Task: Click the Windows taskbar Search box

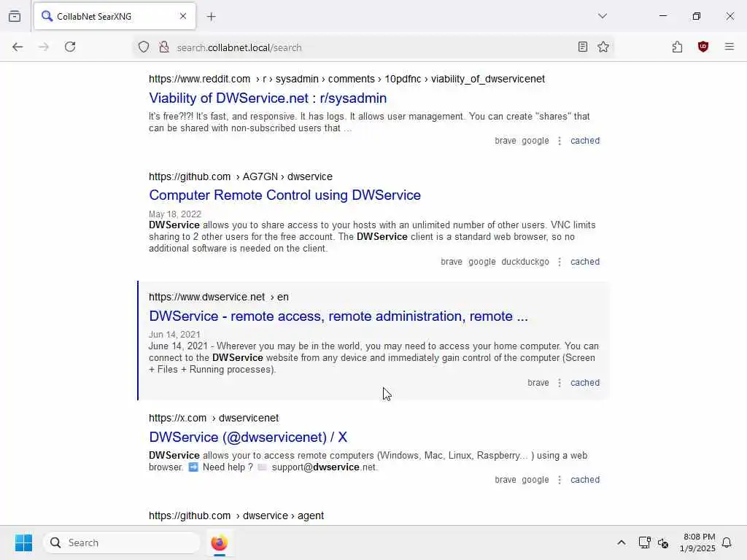Action: point(122,542)
